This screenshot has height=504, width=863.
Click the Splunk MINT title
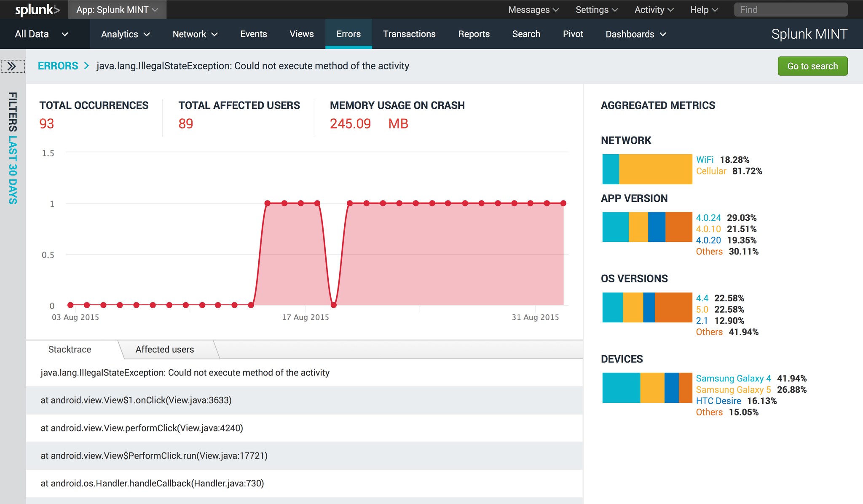[809, 34]
